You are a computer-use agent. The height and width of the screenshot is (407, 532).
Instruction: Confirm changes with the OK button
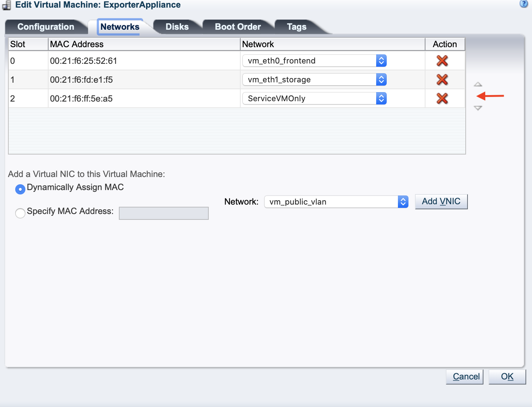(x=507, y=377)
